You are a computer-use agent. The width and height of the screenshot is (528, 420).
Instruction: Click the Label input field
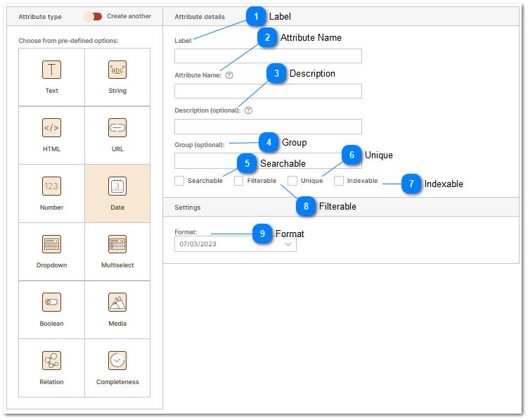click(268, 56)
